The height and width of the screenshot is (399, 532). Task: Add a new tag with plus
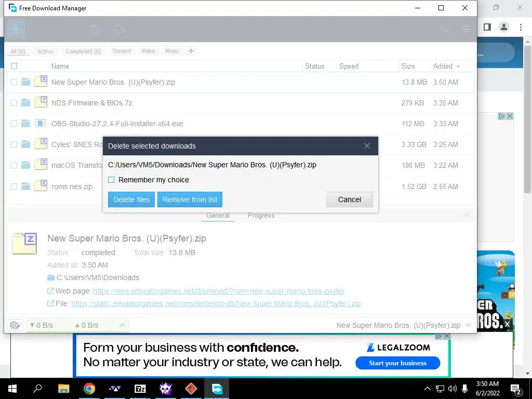pos(191,51)
